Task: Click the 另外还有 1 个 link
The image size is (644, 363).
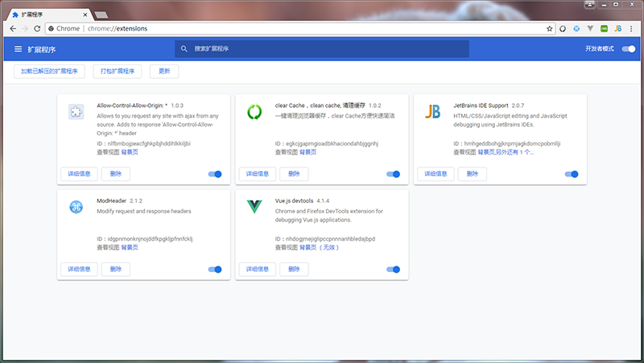Action: 514,152
